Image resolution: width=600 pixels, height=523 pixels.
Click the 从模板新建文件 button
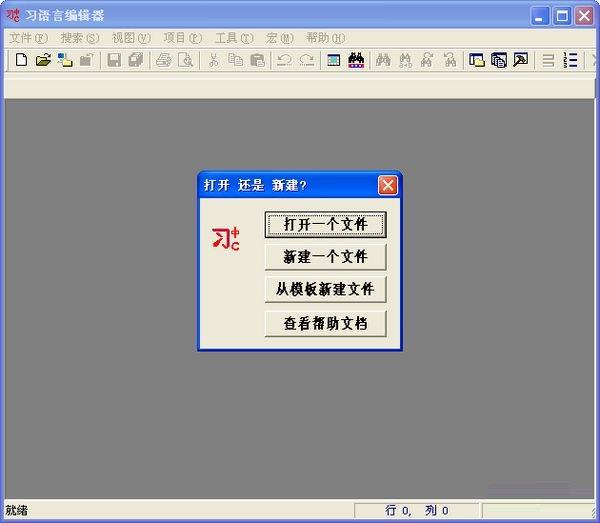326,289
